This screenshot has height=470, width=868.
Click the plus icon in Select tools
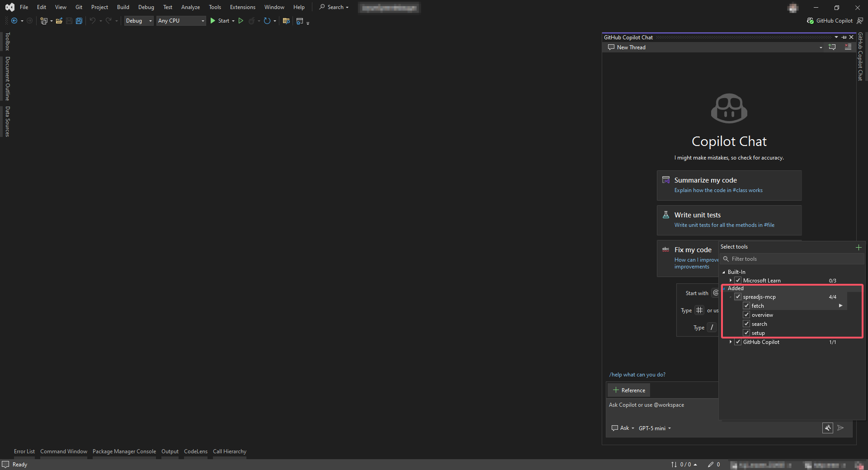click(859, 247)
